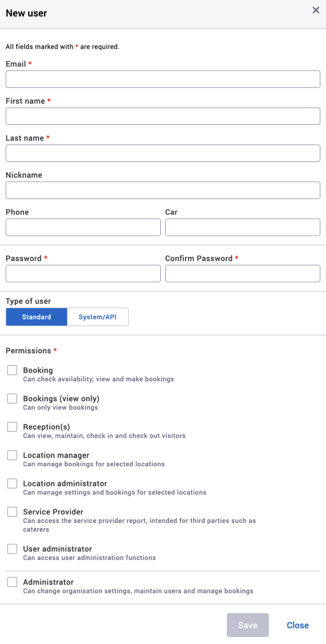Click into the Email field
Screen dimensions: 326x644
[162, 79]
